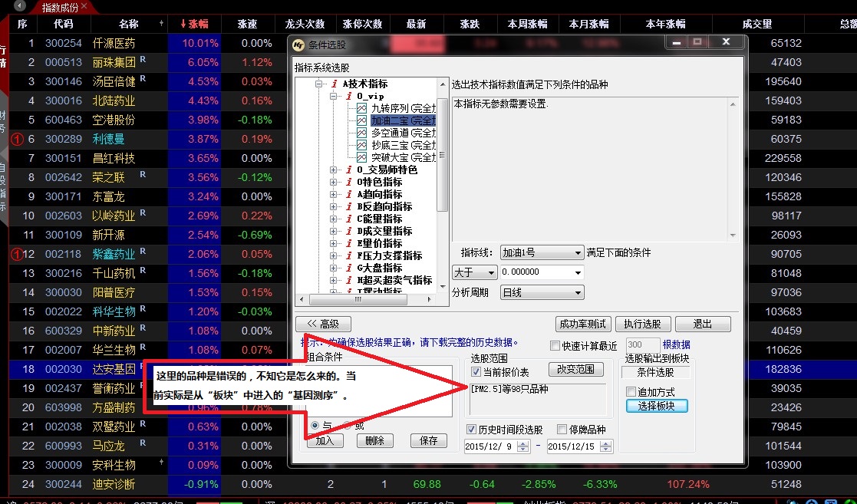This screenshot has width=857, height=504.
Task: Click the sort arrow icon on 涨幅 column
Action: tap(183, 24)
